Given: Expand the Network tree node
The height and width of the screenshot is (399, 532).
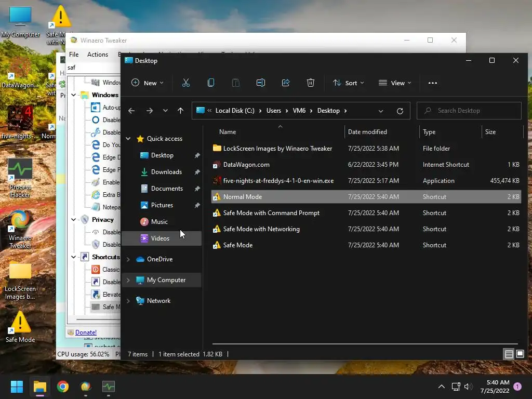Looking at the screenshot, I should pos(128,301).
